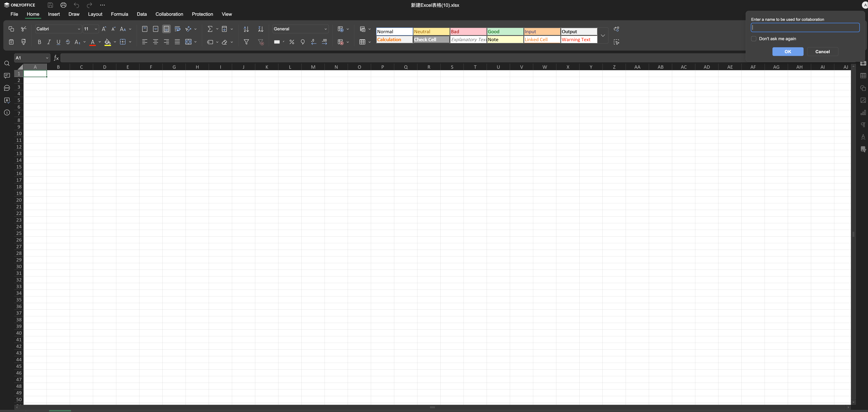Open the Calibri font name dropdown
868x412 pixels.
[x=79, y=29]
